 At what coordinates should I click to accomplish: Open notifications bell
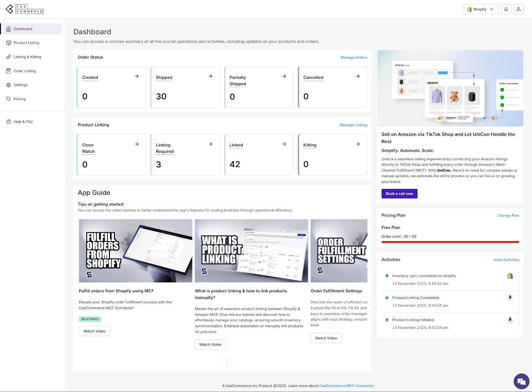click(506, 9)
